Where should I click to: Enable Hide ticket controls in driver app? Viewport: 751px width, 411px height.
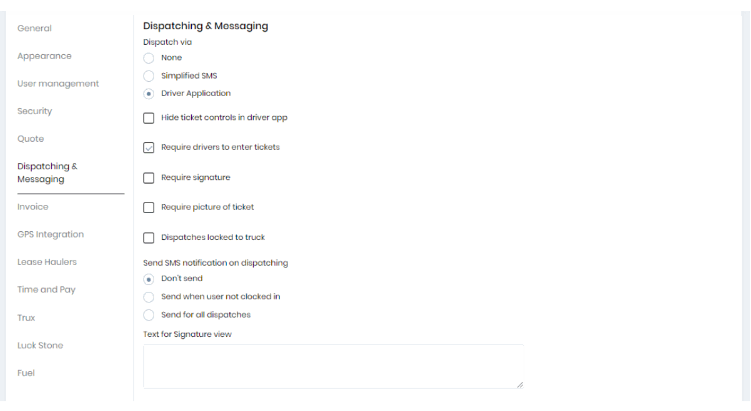(149, 118)
